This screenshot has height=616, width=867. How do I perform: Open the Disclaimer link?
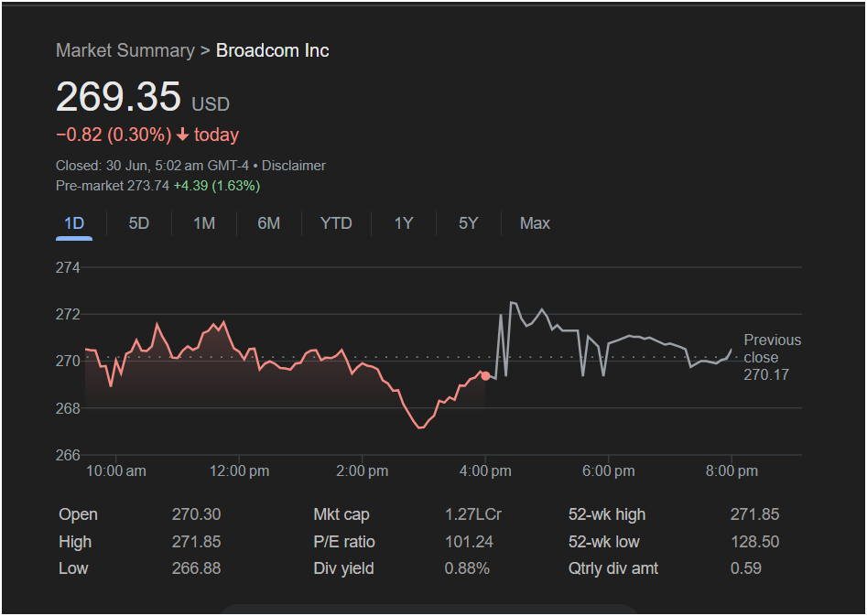tap(294, 166)
